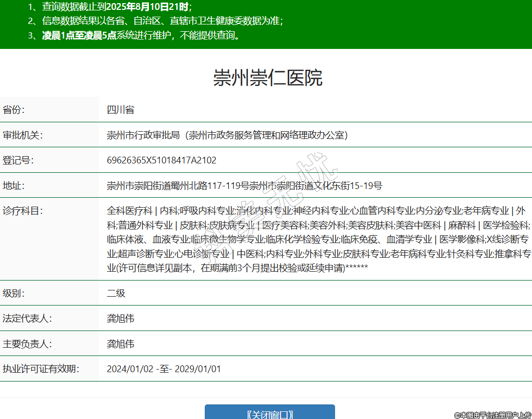Click the 关闭窗口 button
532x419 pixels.
tap(269, 413)
